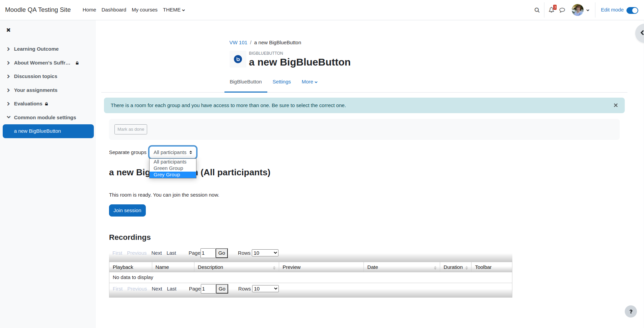Screen dimensions: 644x328
Task: Click the Preview column header
Action: (x=321, y=267)
